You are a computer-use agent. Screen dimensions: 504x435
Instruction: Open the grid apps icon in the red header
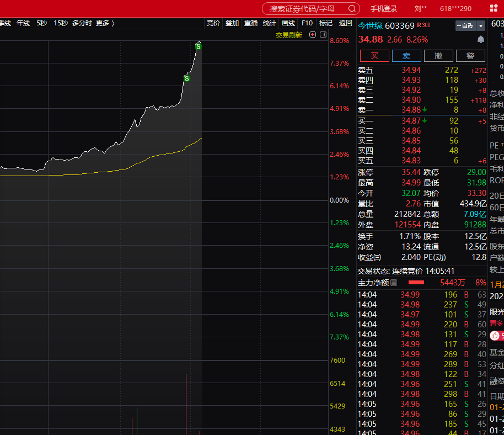494,8
